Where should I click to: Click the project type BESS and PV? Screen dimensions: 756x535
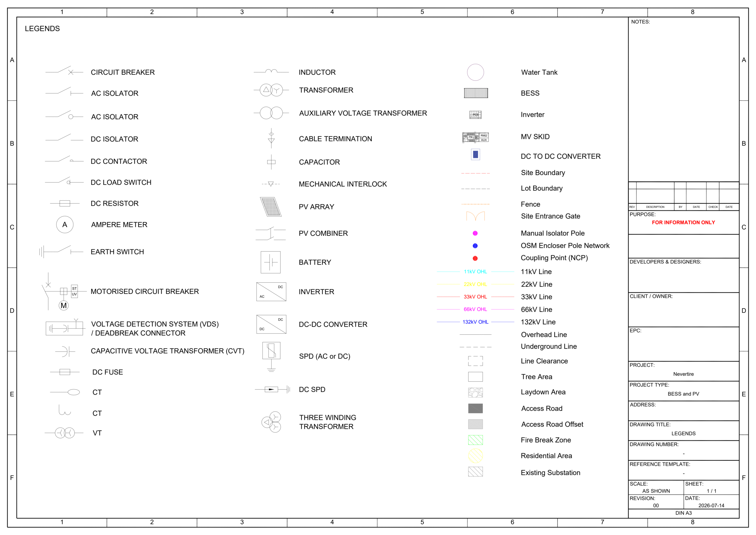(683, 394)
